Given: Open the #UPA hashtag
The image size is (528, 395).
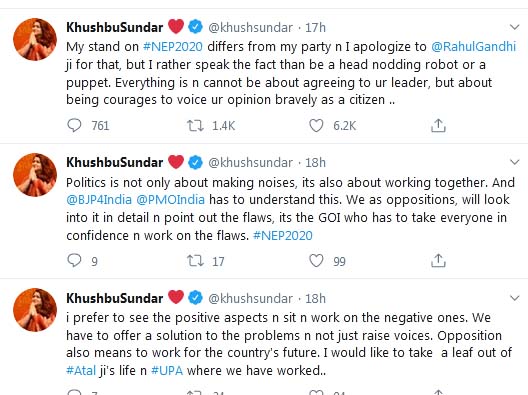Looking at the screenshot, I should click(x=167, y=370).
